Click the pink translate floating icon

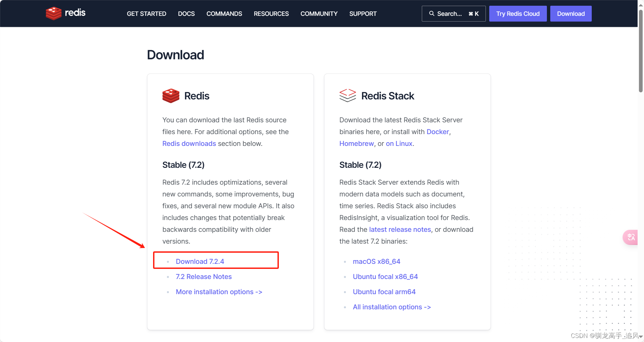pos(631,237)
